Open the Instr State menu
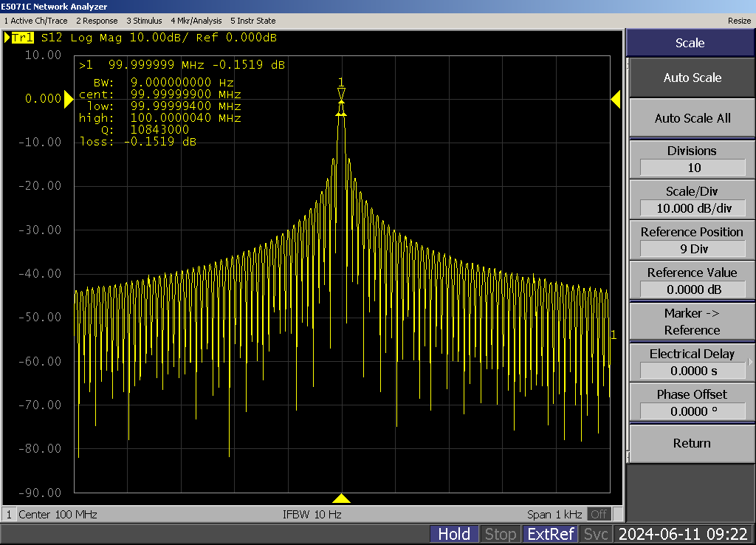 coord(252,21)
